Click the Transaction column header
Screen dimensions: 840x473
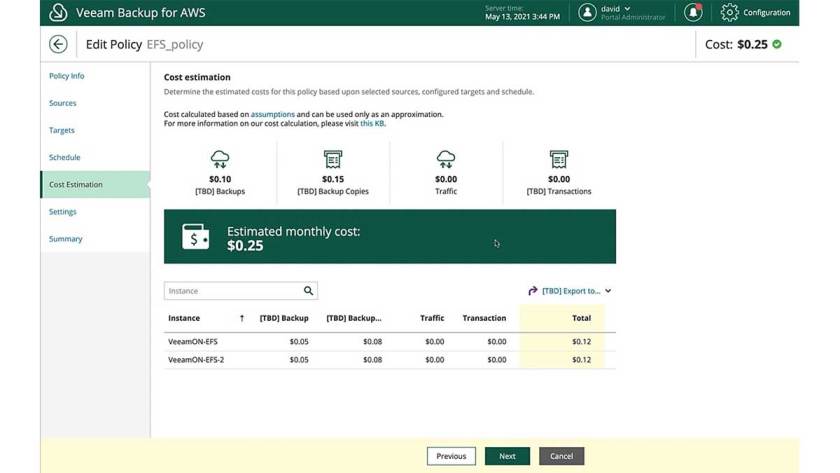484,318
